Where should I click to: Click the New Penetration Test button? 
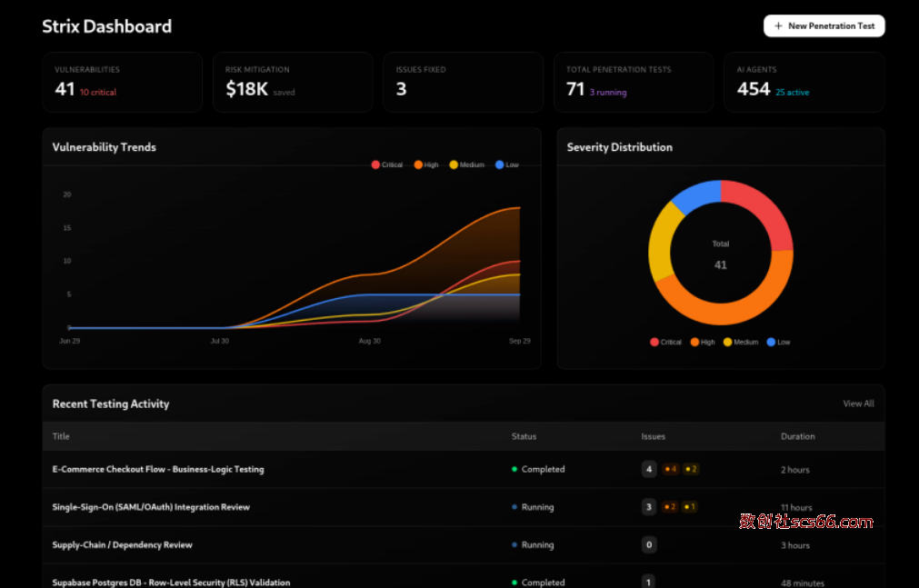[x=824, y=26]
